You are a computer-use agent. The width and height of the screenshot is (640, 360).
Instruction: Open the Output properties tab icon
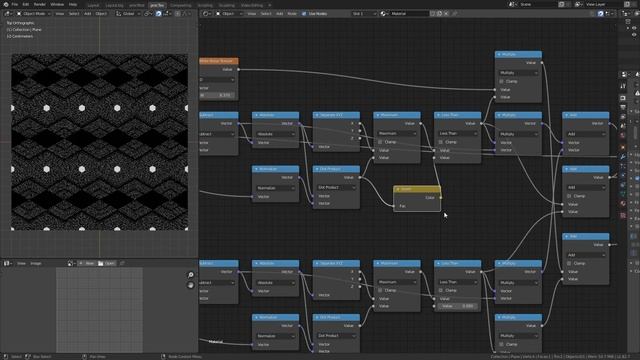tap(623, 107)
